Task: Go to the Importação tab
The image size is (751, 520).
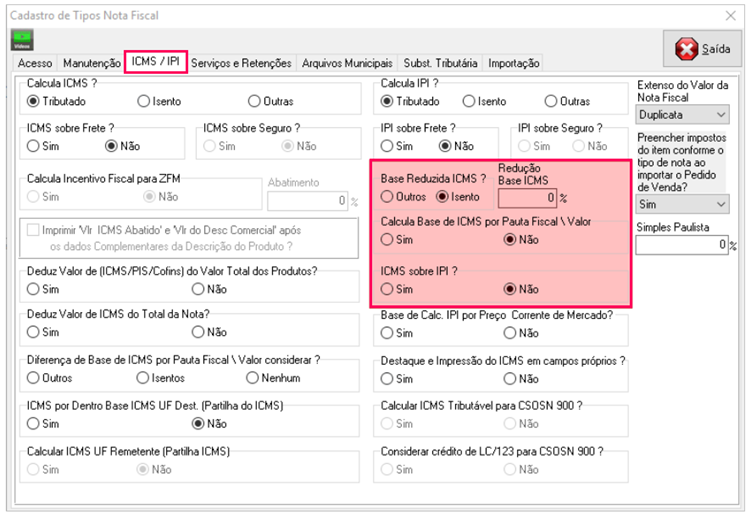Action: coord(513,63)
